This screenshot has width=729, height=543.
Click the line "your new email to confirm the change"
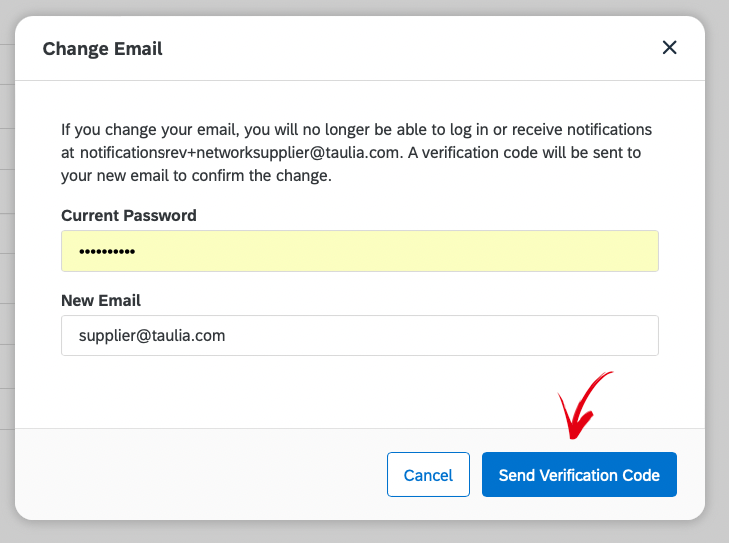(x=196, y=176)
